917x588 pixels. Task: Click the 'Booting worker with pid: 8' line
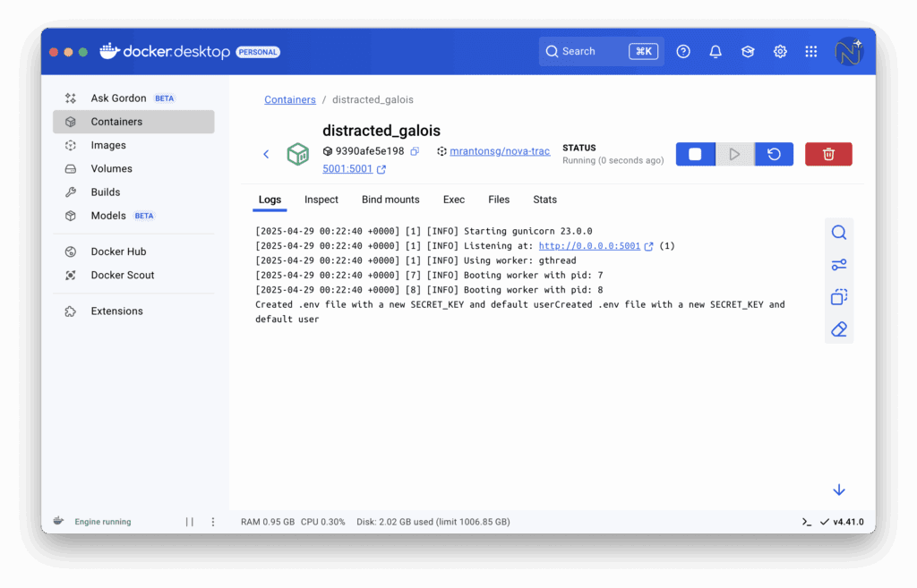click(x=429, y=290)
